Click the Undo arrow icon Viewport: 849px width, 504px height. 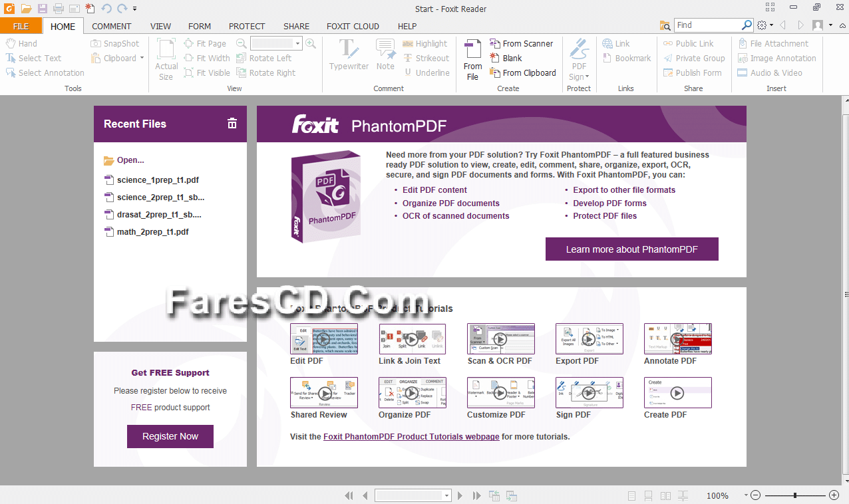pyautogui.click(x=106, y=9)
